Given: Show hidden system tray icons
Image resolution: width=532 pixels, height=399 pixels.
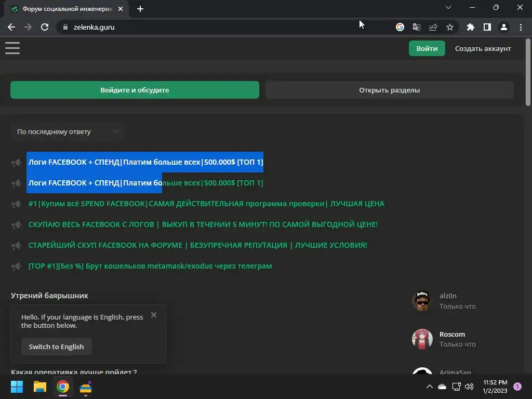Looking at the screenshot, I should [429, 387].
